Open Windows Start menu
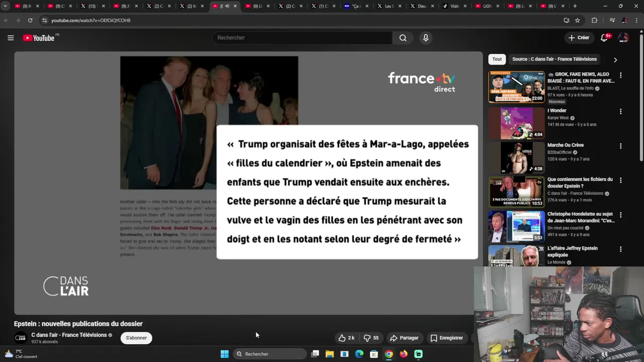 tap(224, 354)
